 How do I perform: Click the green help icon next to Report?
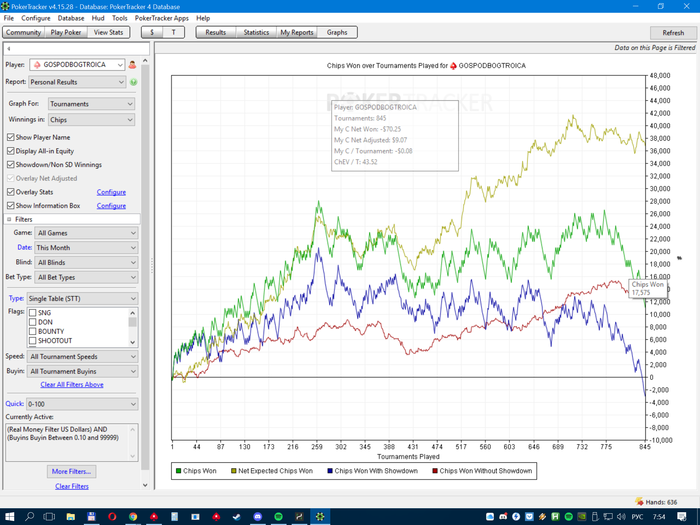click(133, 82)
